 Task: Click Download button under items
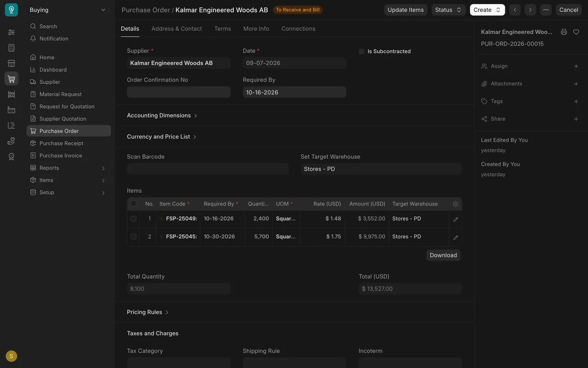(x=443, y=255)
